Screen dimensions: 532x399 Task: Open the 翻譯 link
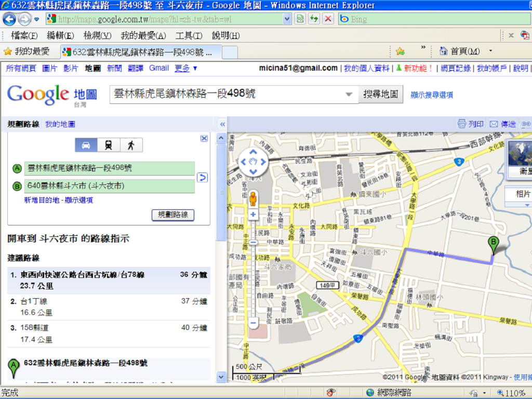(x=136, y=68)
